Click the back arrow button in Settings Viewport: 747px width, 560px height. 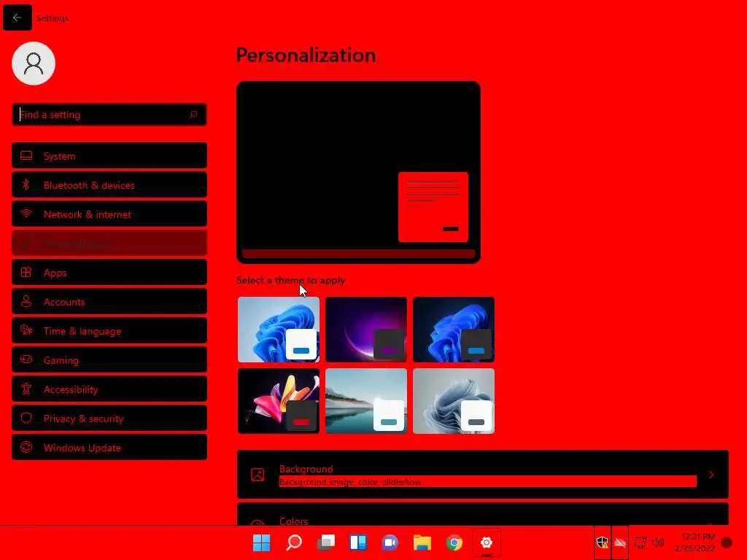(x=18, y=17)
